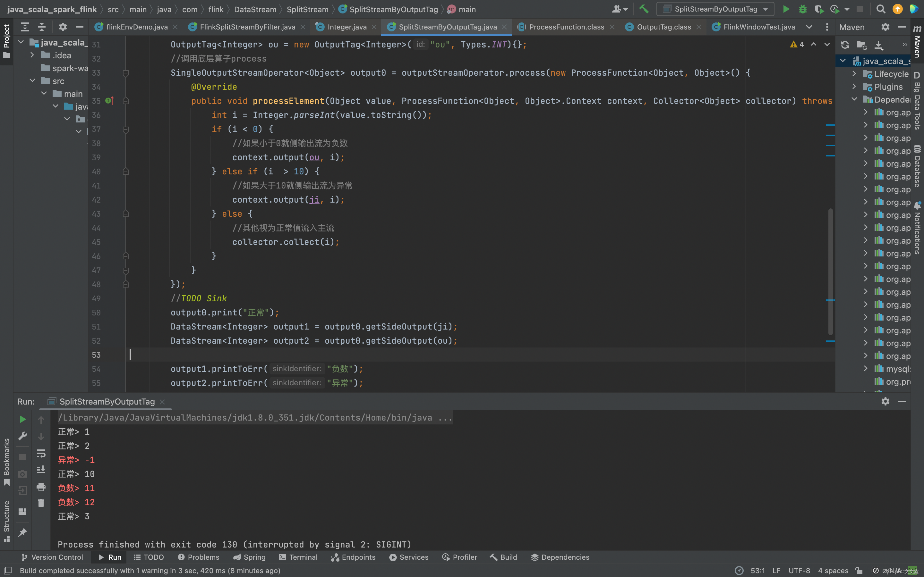
Task: Expand the .idea folder in Project tree
Action: tap(32, 55)
